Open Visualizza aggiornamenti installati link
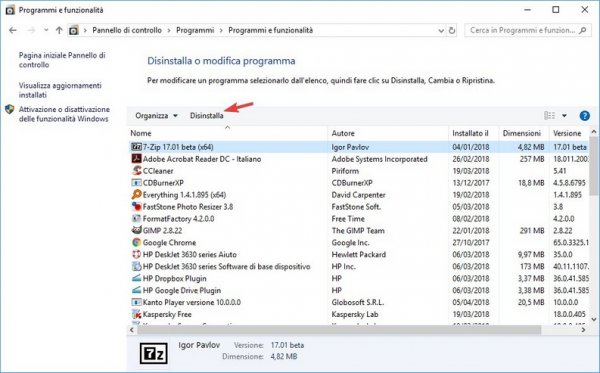The width and height of the screenshot is (600, 373). click(60, 90)
